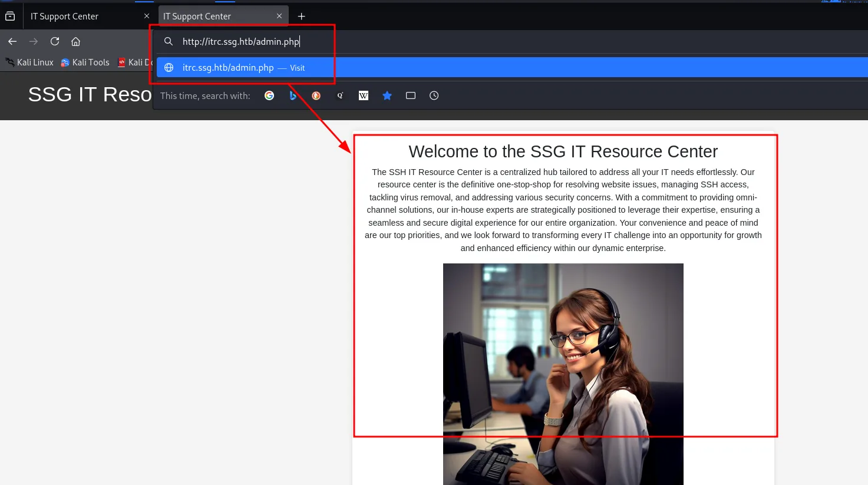Click the "This time, search with:" label
The height and width of the screenshot is (485, 868).
tap(205, 95)
